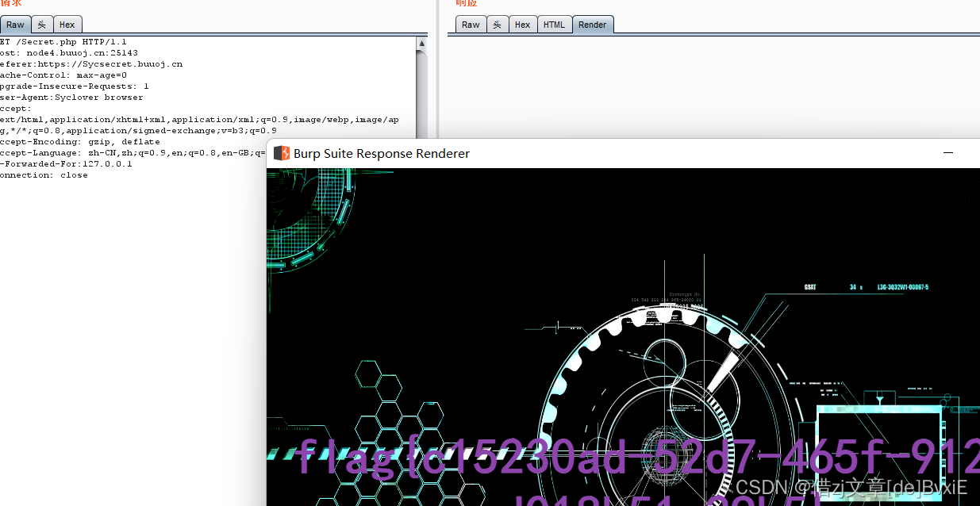Click the User-Agent:Syclover browser line
The width and height of the screenshot is (980, 506).
coord(71,98)
